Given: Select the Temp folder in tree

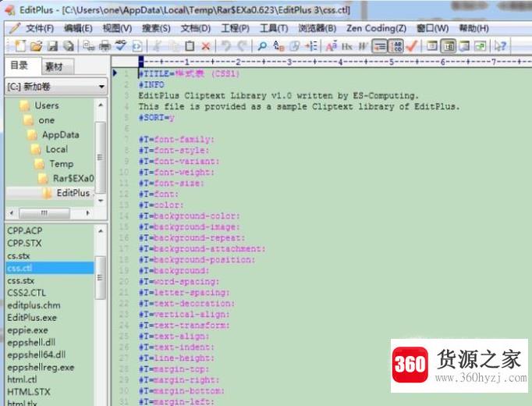Looking at the screenshot, I should tap(62, 164).
